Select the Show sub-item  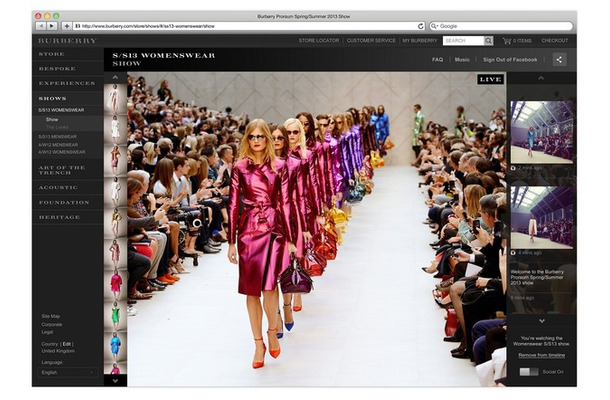pyautogui.click(x=52, y=119)
